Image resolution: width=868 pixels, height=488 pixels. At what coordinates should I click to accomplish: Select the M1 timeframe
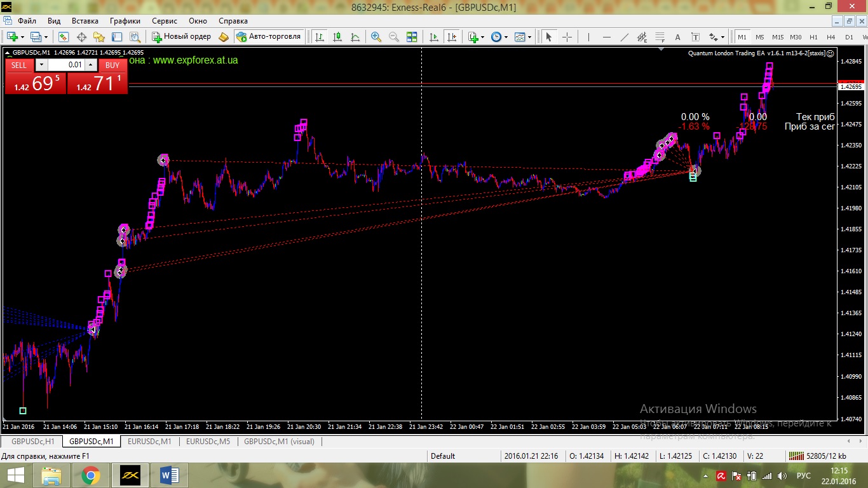click(742, 37)
